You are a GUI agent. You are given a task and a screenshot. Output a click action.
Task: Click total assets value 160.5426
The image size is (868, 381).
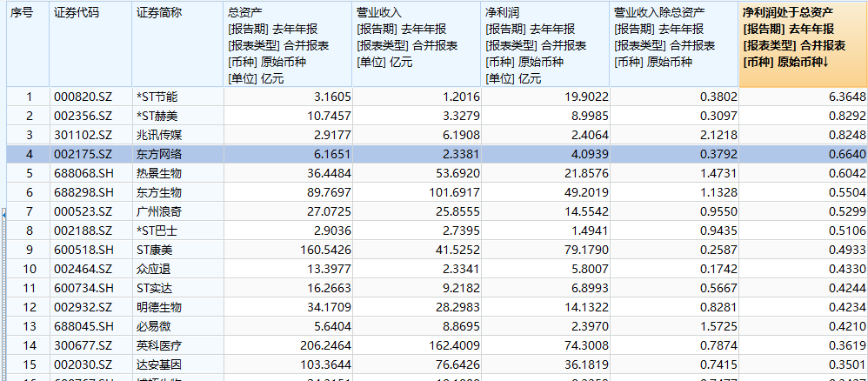(x=327, y=250)
